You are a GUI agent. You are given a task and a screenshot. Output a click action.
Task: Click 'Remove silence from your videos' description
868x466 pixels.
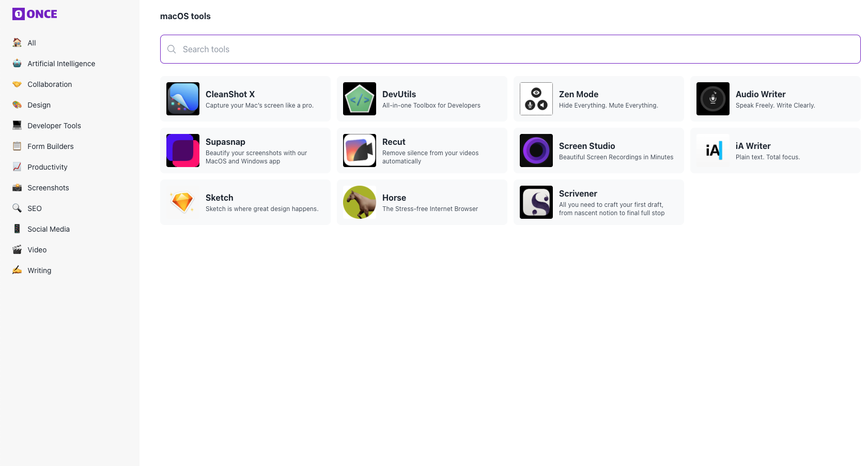(x=430, y=157)
